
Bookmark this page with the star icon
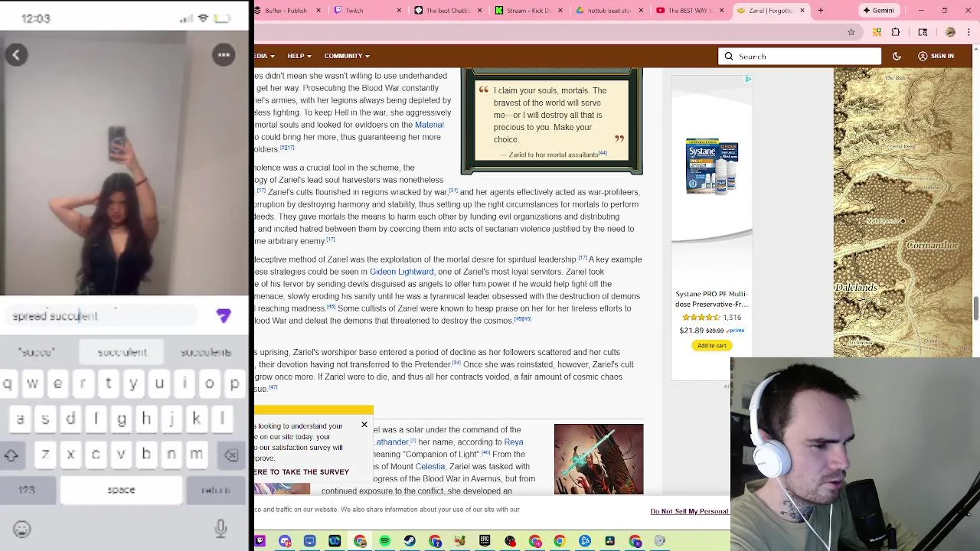point(851,32)
